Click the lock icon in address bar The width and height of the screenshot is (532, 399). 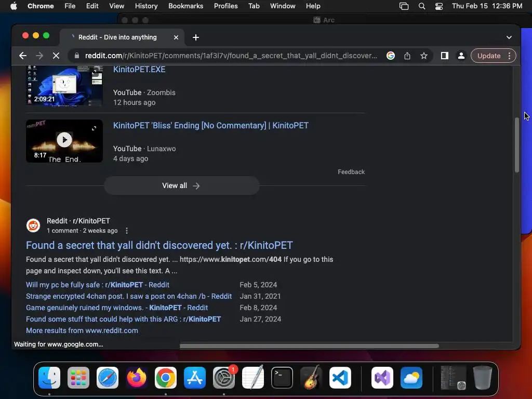tap(77, 56)
